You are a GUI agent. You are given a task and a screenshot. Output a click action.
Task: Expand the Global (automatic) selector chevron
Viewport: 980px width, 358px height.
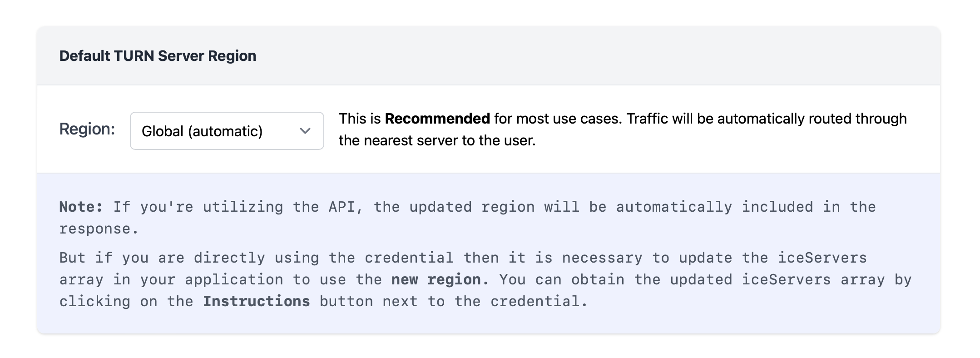pos(305,131)
